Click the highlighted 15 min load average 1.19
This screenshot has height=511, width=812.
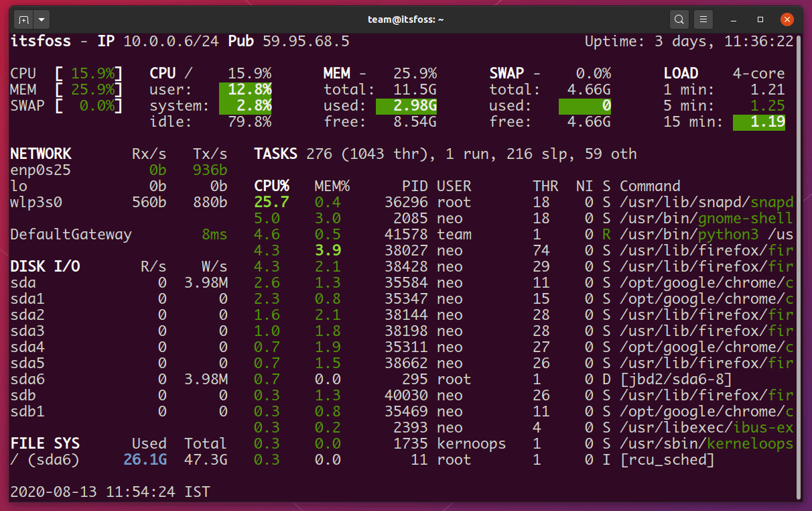[x=759, y=121]
